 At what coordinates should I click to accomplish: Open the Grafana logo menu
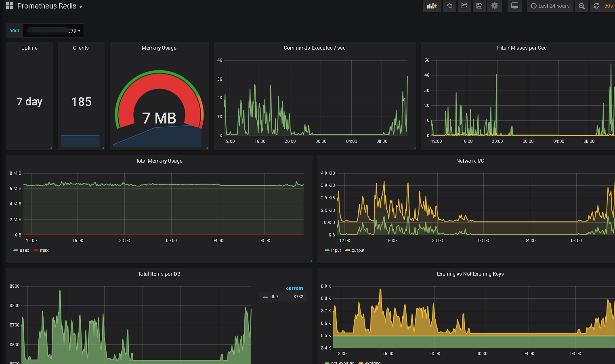pyautogui.click(x=9, y=6)
